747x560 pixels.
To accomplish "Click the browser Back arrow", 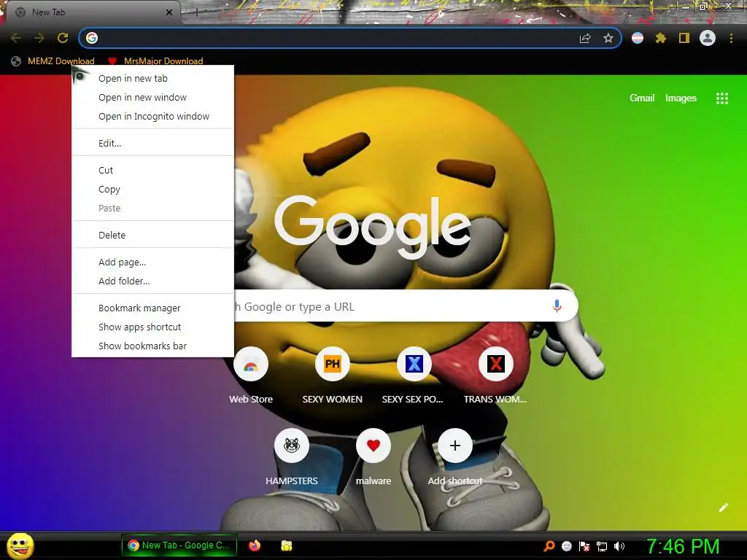I will 16,38.
